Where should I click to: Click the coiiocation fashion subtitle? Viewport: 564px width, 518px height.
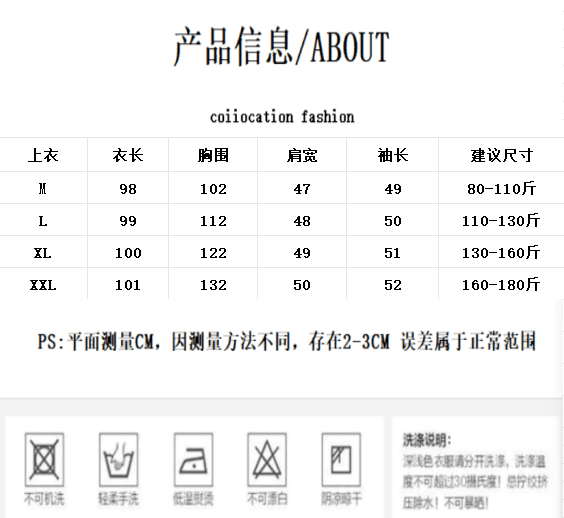pyautogui.click(x=282, y=117)
